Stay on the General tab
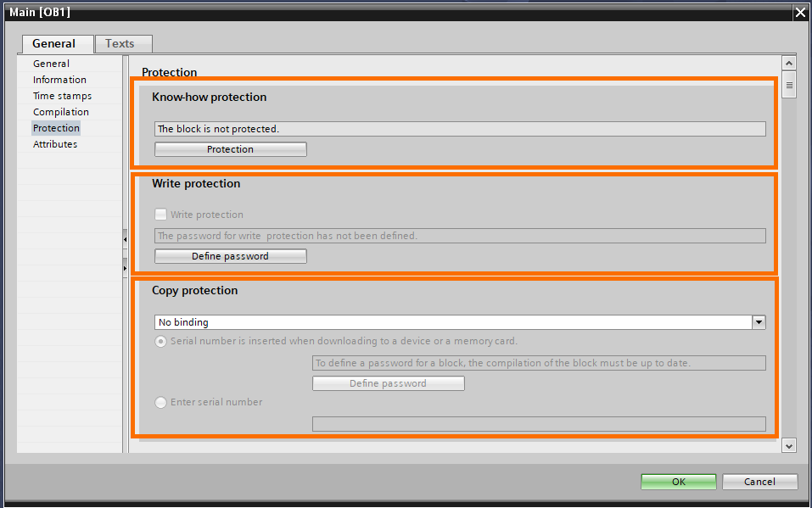This screenshot has width=812, height=508. coord(57,43)
